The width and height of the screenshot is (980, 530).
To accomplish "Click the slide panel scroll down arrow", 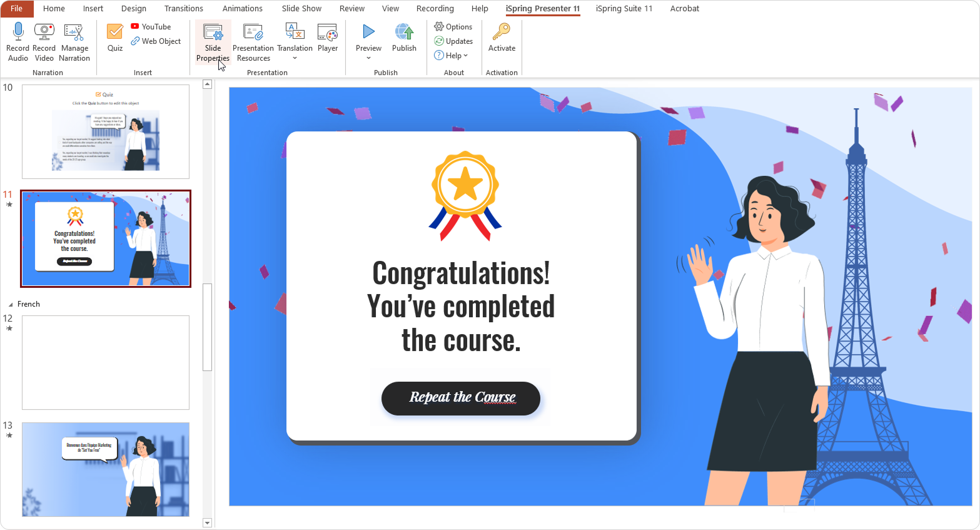I will point(208,522).
